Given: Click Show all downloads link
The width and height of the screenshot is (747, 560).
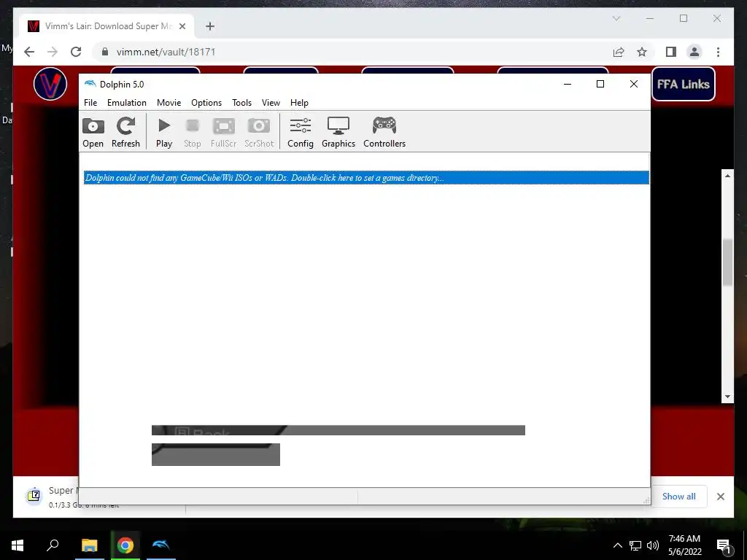Looking at the screenshot, I should (x=679, y=496).
